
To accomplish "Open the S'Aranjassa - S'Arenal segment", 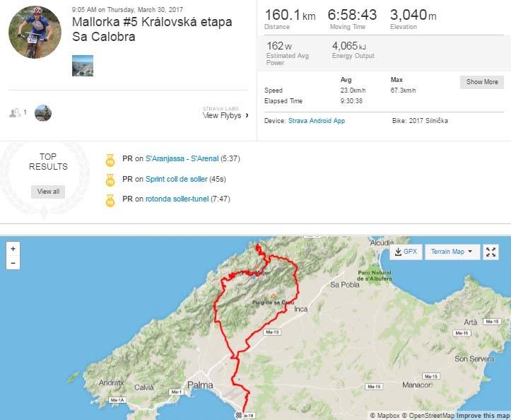I will [x=182, y=159].
